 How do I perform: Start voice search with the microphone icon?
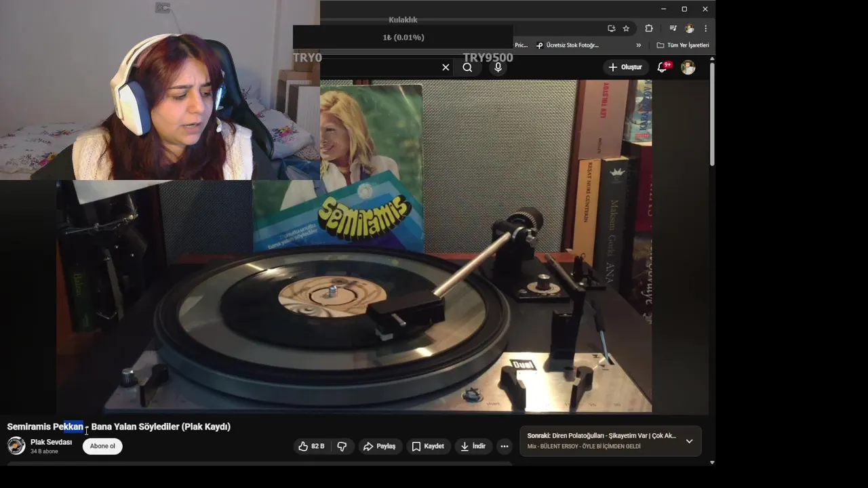(x=498, y=67)
